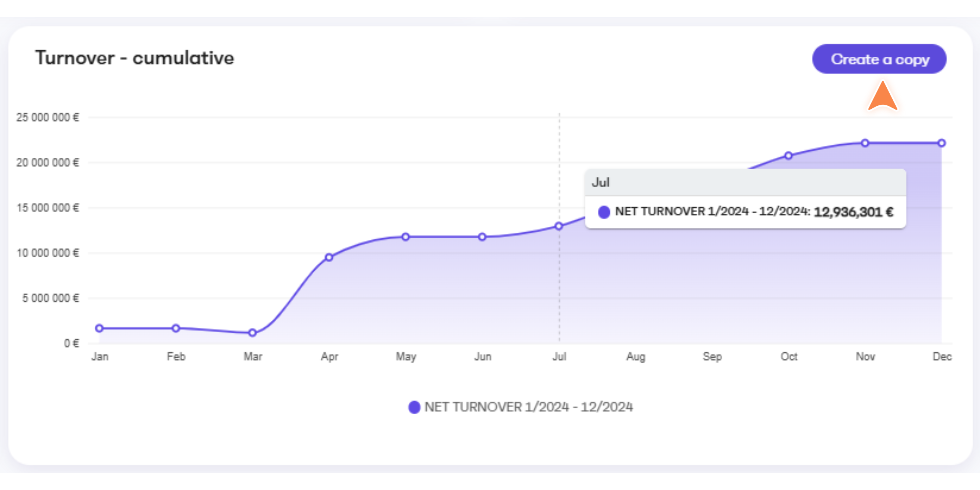Click the 20 000 000 € axis label
Image resolution: width=980 pixels, height=490 pixels.
(x=47, y=162)
